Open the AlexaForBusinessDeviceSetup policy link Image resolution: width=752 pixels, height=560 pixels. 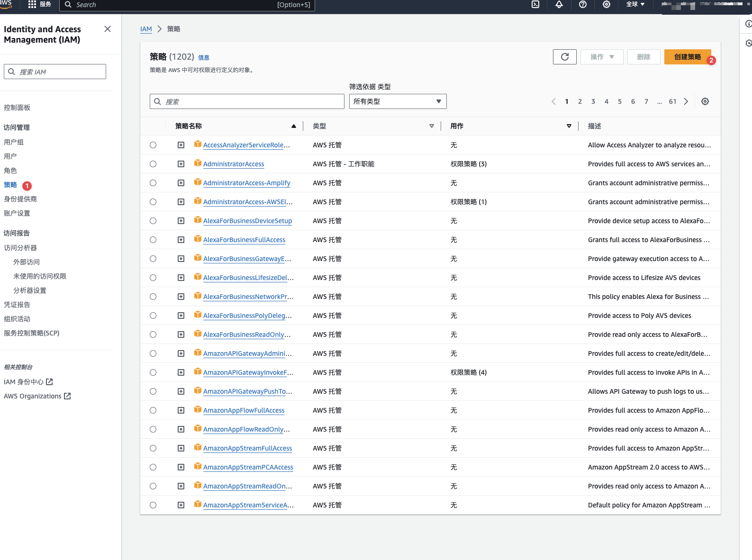[x=247, y=221]
